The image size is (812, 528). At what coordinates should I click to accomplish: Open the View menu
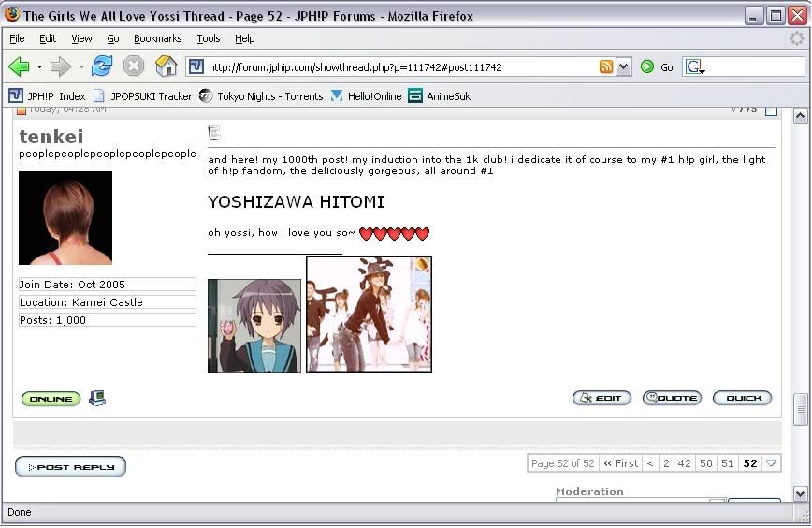(x=81, y=38)
